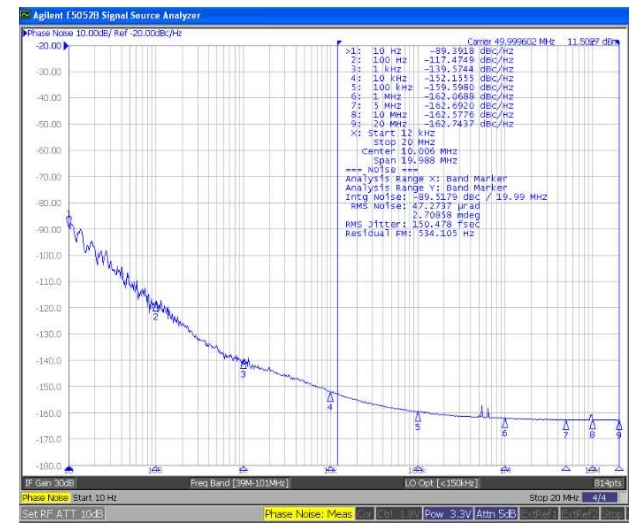Click the Agilent E5052B title bar icon
638x527 pixels.
26,15
